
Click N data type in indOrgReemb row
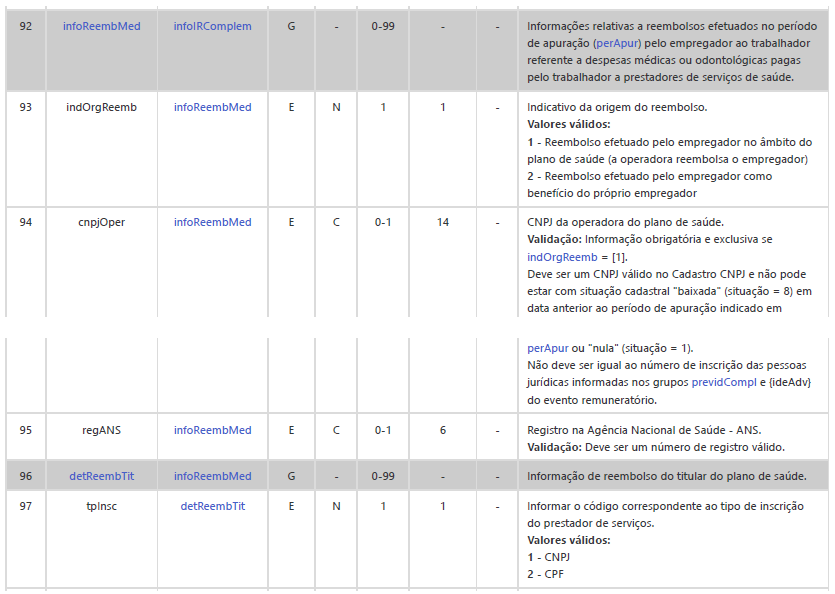point(336,107)
